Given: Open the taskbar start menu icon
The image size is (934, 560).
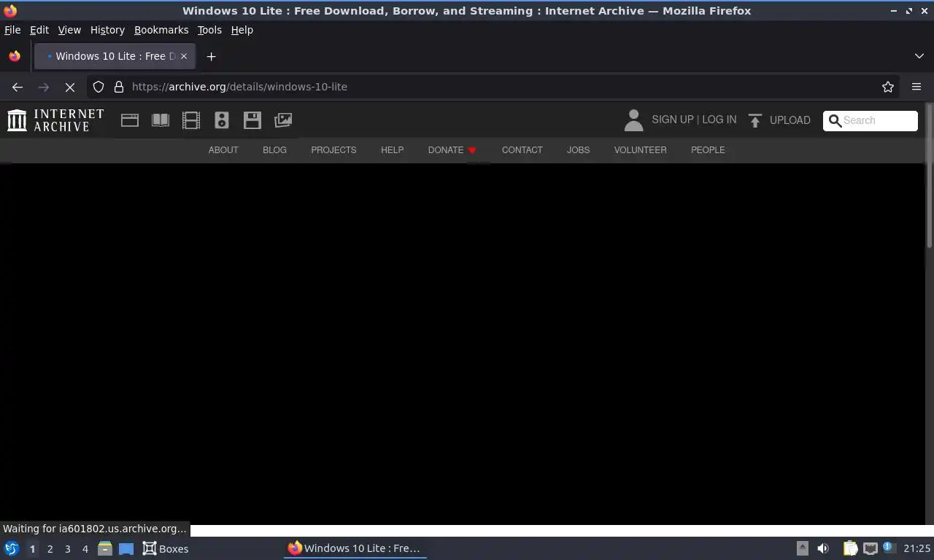Looking at the screenshot, I should pyautogui.click(x=12, y=548).
